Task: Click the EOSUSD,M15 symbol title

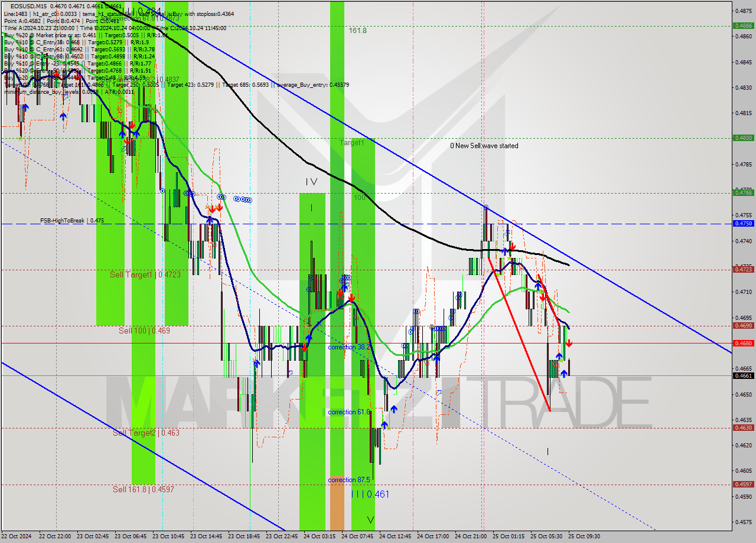Action: tap(27, 6)
